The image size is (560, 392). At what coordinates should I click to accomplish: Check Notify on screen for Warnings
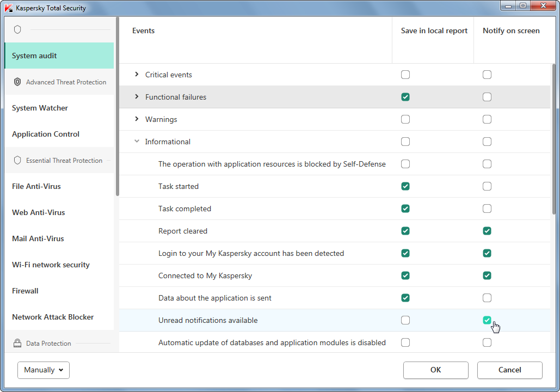coord(487,119)
